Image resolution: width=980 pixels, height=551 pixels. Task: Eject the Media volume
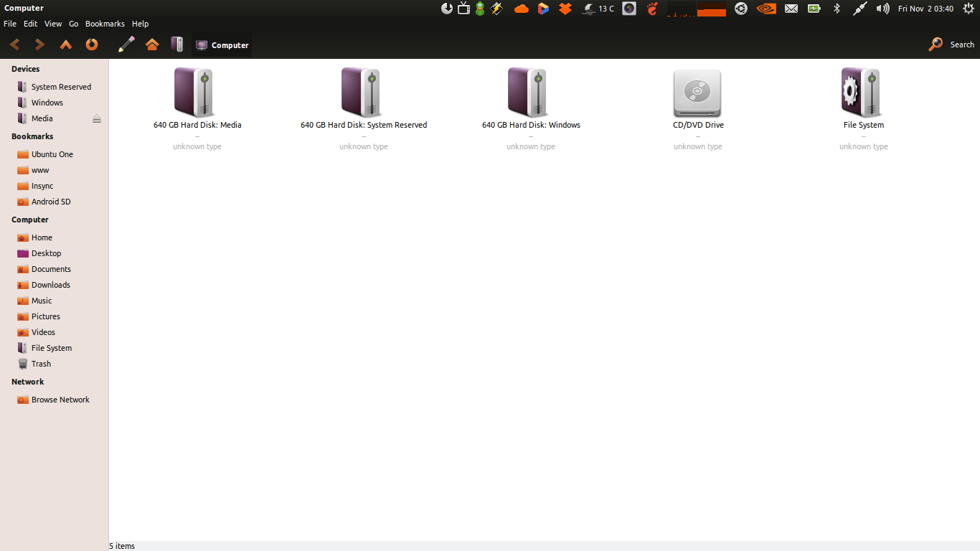tap(97, 118)
